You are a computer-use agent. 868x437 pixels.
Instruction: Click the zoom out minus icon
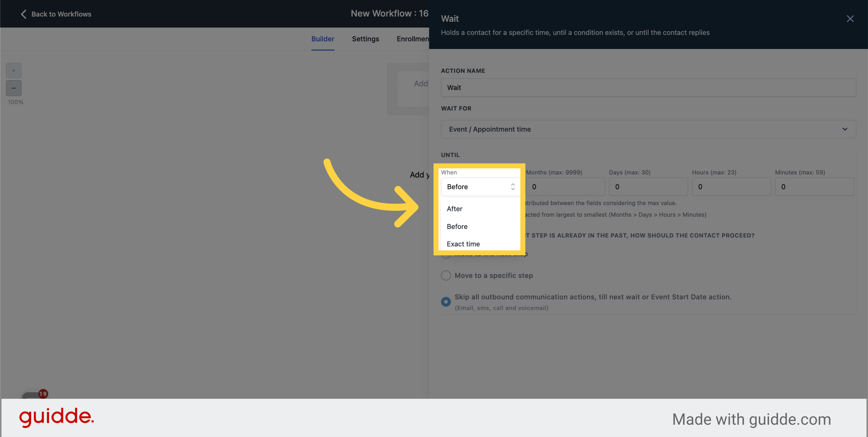tap(13, 88)
